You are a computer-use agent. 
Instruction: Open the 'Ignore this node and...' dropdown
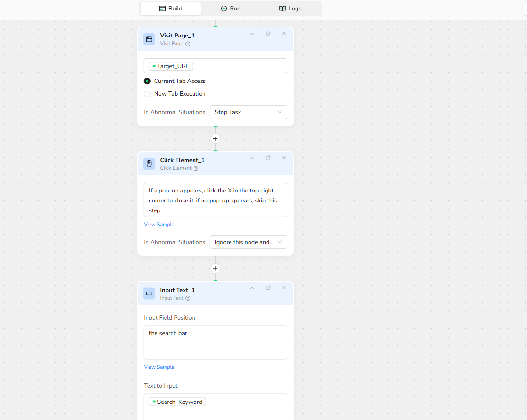coord(248,242)
